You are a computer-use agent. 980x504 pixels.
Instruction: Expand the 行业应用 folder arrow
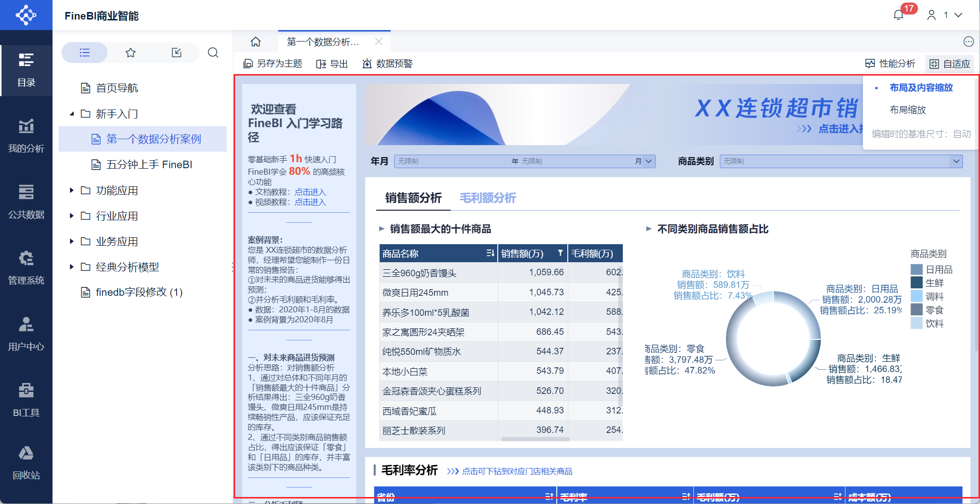coord(72,216)
